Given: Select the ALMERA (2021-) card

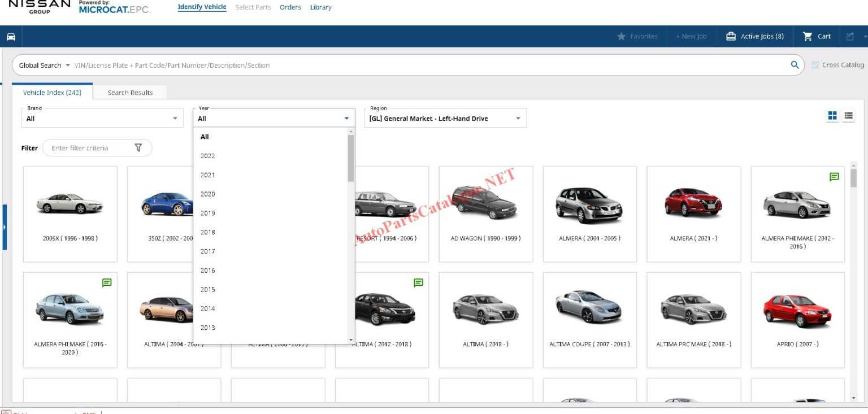Looking at the screenshot, I should pos(694,214).
